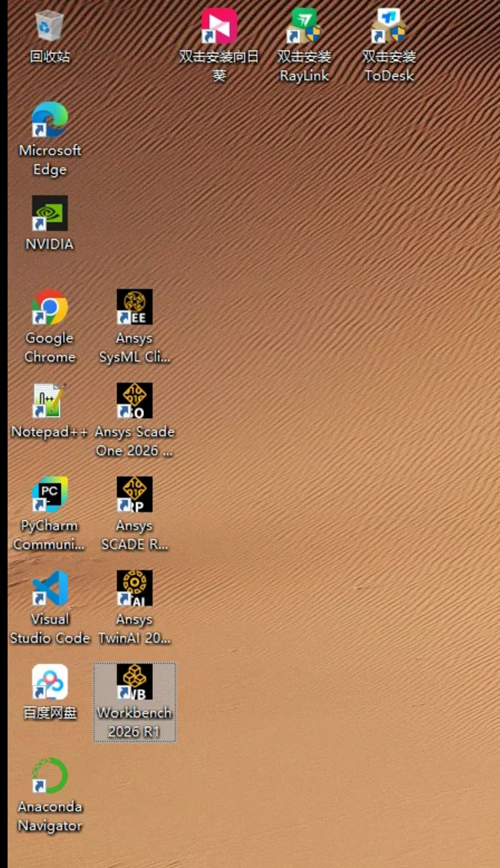500x868 pixels.
Task: Select the Ansys TwinAI shortcut
Action: click(x=135, y=607)
